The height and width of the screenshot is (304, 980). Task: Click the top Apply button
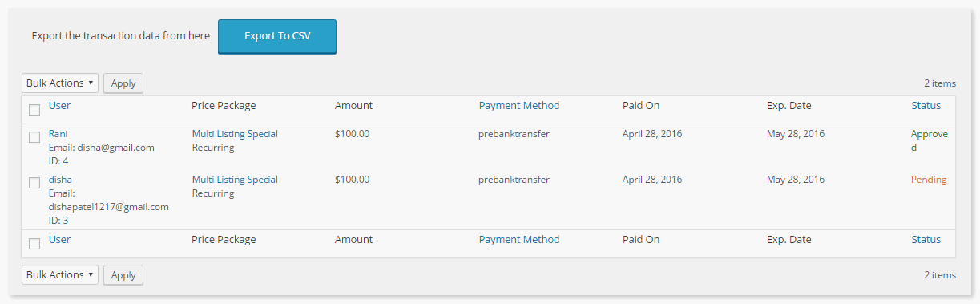tap(123, 83)
